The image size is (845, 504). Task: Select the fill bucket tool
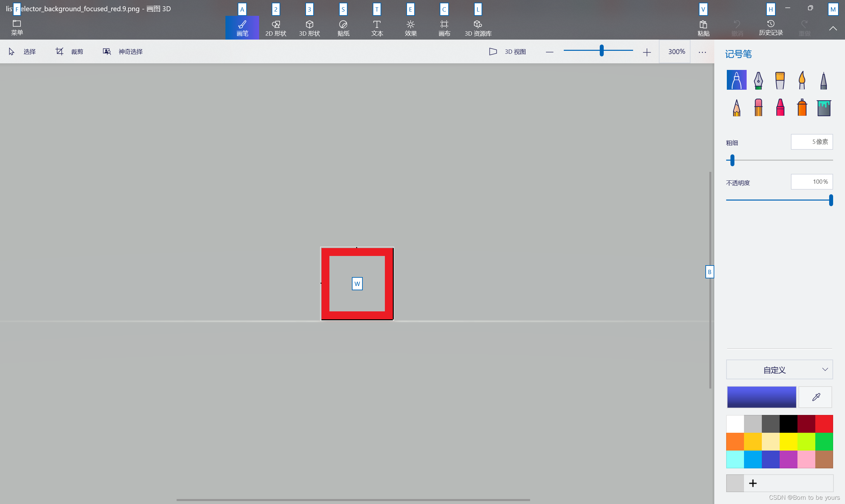(824, 108)
